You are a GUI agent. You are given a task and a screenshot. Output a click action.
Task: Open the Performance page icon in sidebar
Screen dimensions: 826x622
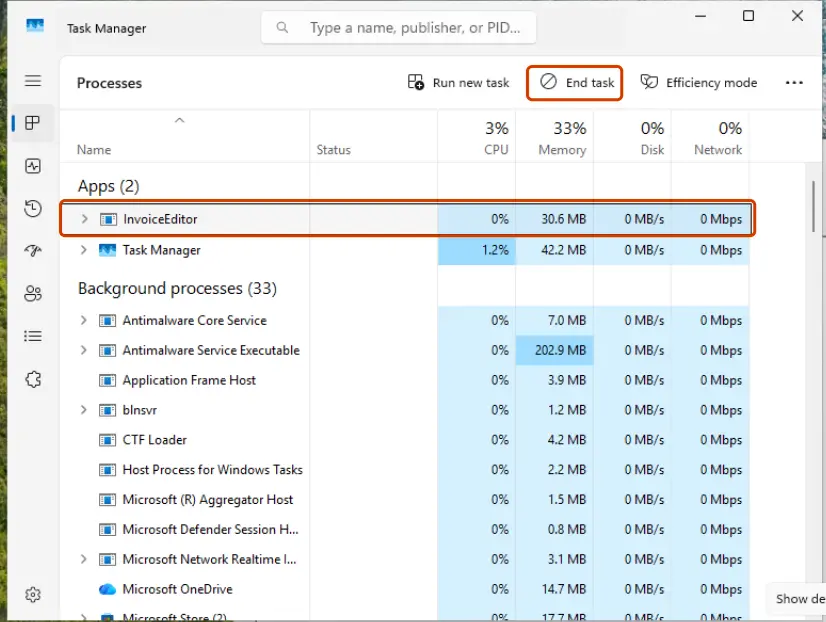coord(33,166)
